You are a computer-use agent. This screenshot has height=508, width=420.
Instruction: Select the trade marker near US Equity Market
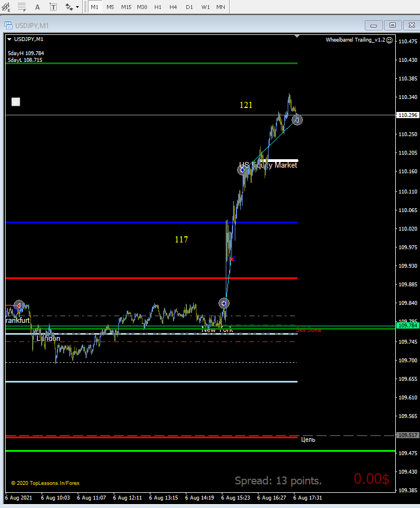[x=242, y=170]
